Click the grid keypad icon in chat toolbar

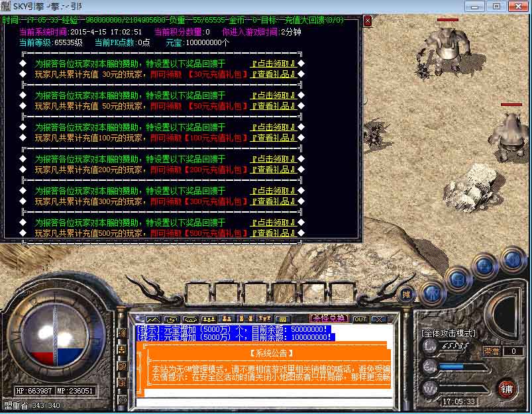pyautogui.click(x=283, y=319)
